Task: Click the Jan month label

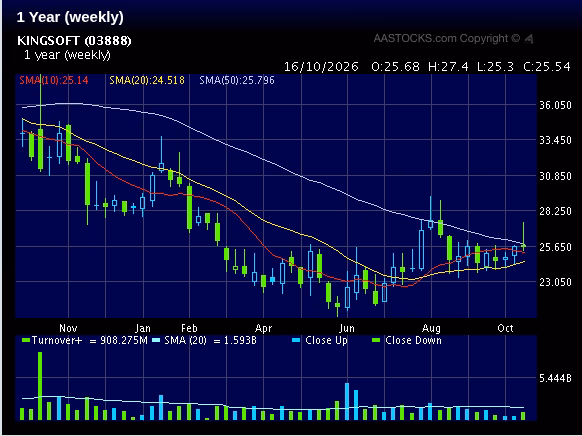Action: click(x=143, y=328)
